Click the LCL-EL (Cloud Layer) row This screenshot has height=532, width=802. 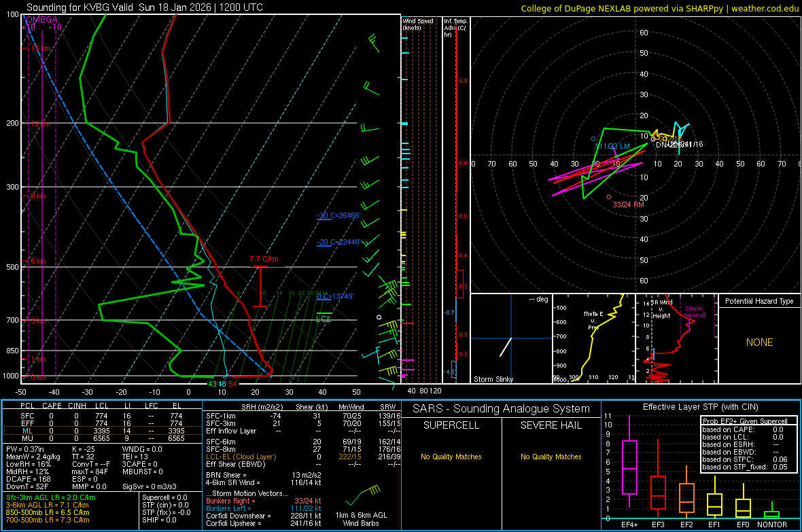(x=303, y=457)
